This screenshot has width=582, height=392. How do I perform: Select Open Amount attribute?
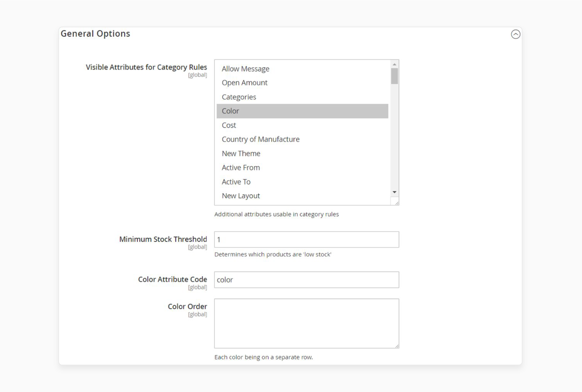[302, 83]
